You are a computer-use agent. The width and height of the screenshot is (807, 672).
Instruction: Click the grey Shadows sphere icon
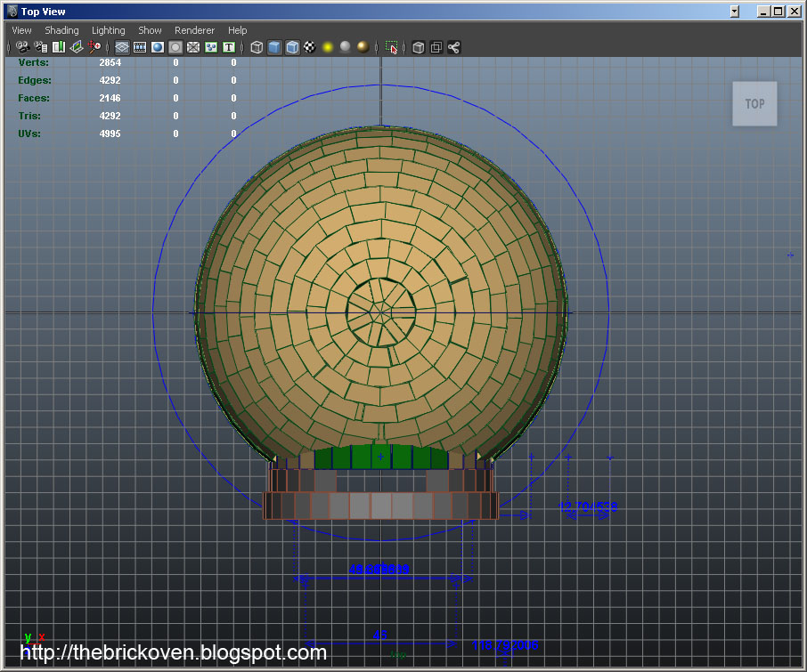(346, 47)
